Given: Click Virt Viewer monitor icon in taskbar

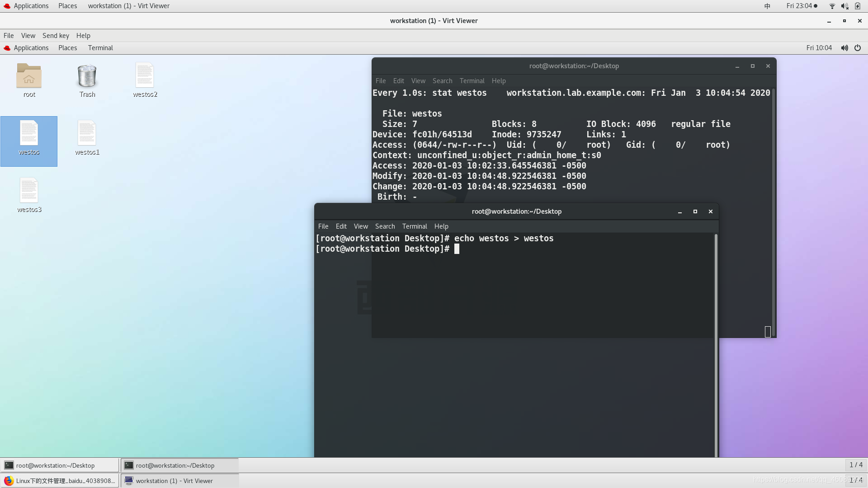Looking at the screenshot, I should pos(129,481).
